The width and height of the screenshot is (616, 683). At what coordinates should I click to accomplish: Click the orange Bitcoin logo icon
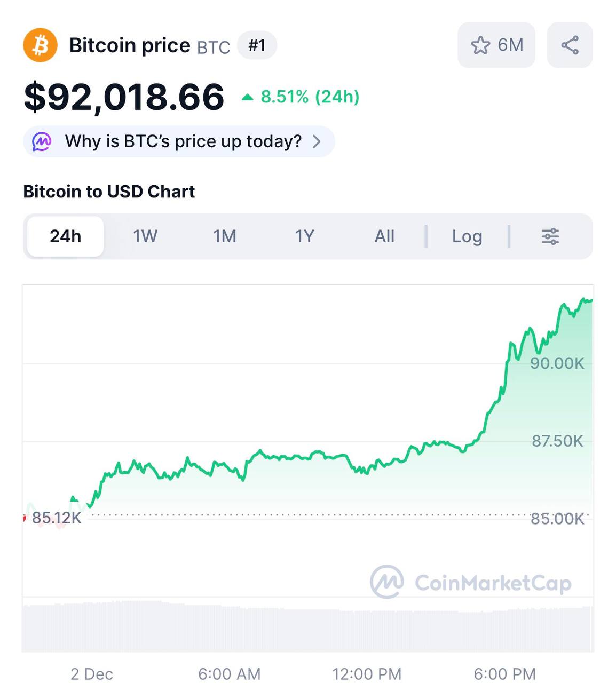point(40,45)
